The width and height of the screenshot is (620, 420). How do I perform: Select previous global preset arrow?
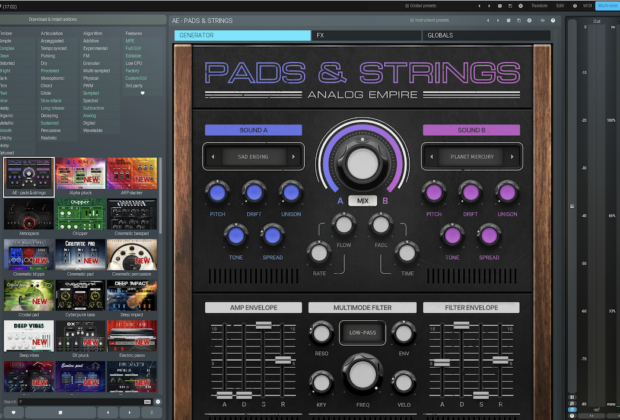(x=479, y=6)
